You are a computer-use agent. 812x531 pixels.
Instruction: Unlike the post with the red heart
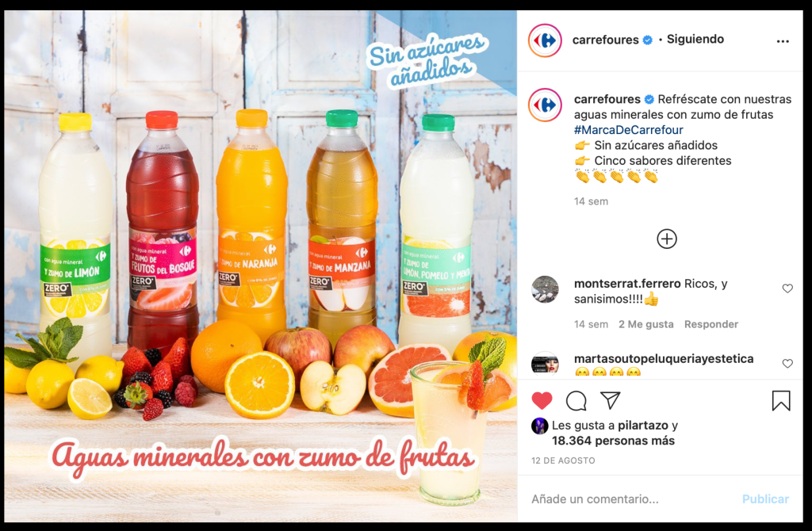[x=542, y=400]
